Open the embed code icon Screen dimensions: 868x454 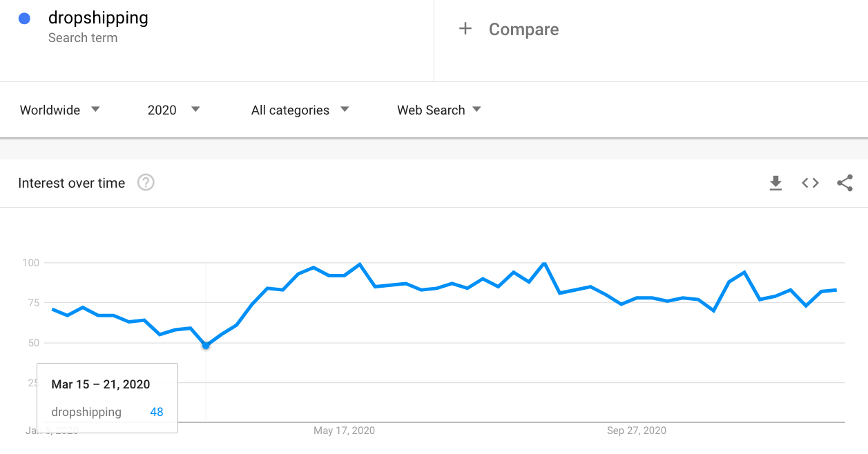tap(810, 183)
